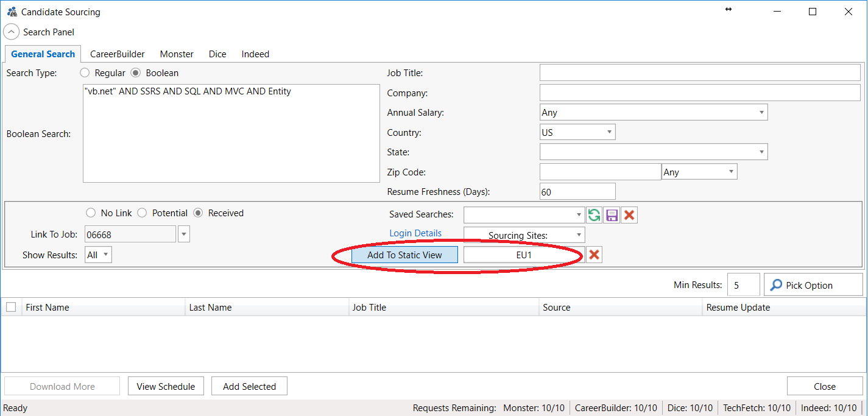
Task: Click the Min Results field showing 5
Action: pyautogui.click(x=744, y=285)
